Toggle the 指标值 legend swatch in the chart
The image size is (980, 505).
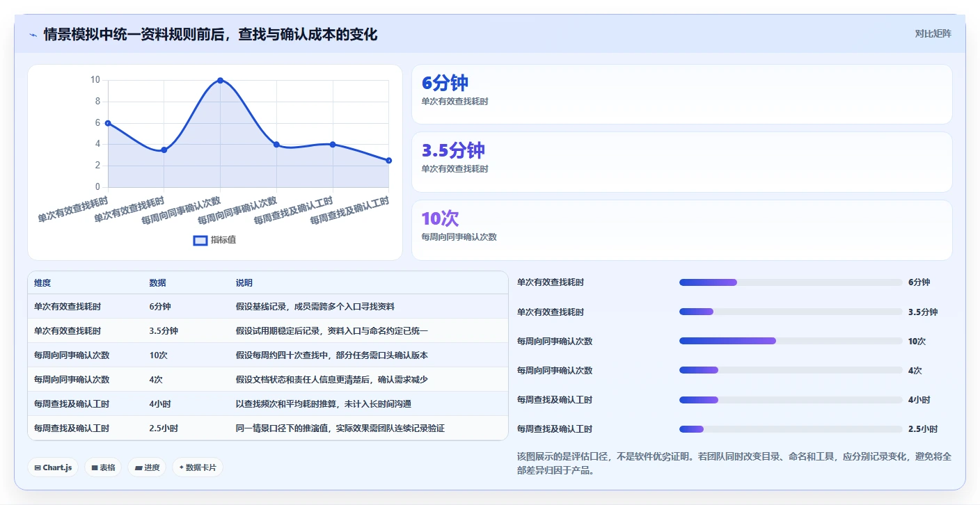(200, 240)
